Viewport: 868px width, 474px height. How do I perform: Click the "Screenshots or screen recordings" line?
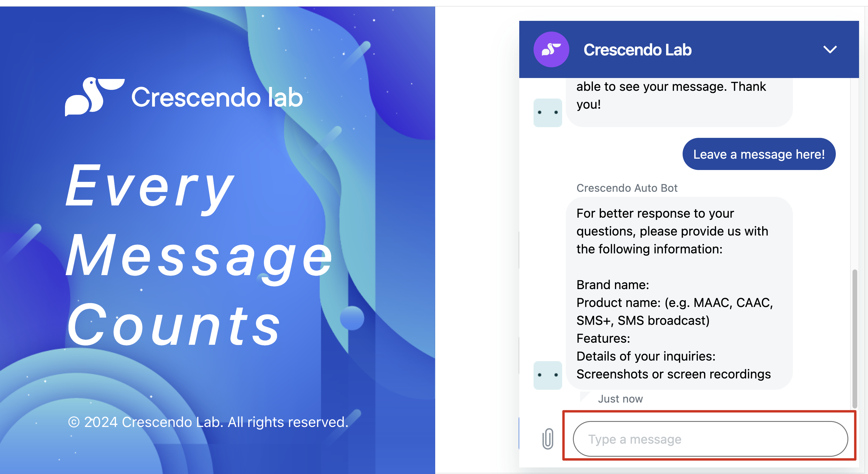click(673, 374)
